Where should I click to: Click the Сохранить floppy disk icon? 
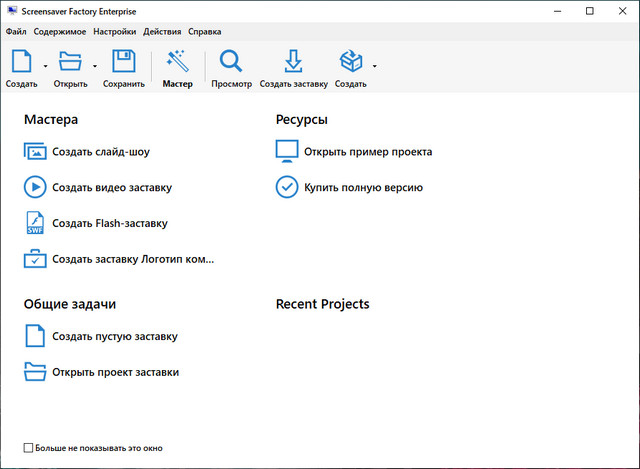click(123, 63)
